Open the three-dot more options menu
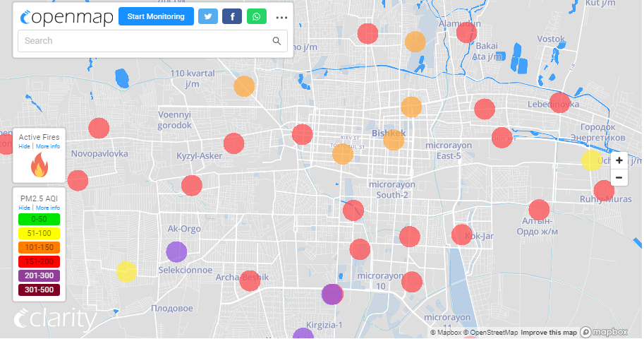The width and height of the screenshot is (644, 339). coord(282,18)
